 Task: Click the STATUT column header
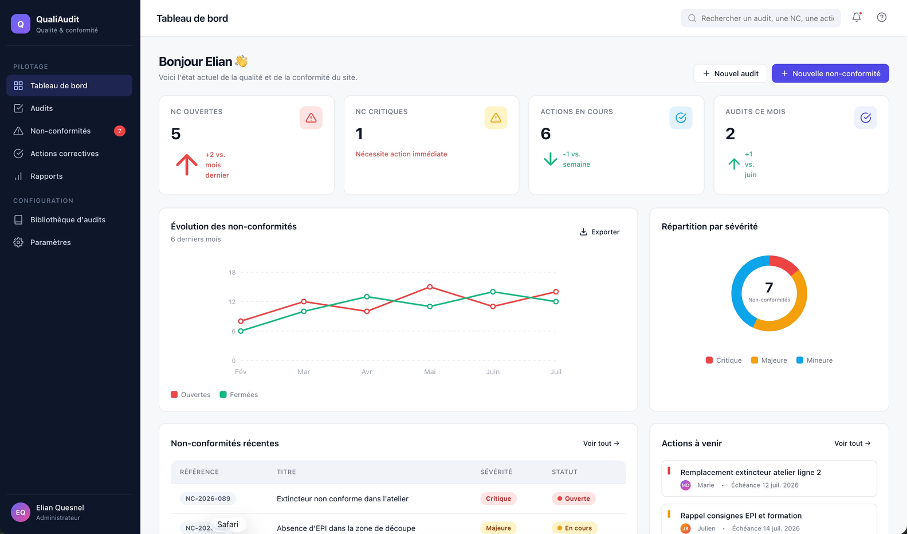point(565,472)
